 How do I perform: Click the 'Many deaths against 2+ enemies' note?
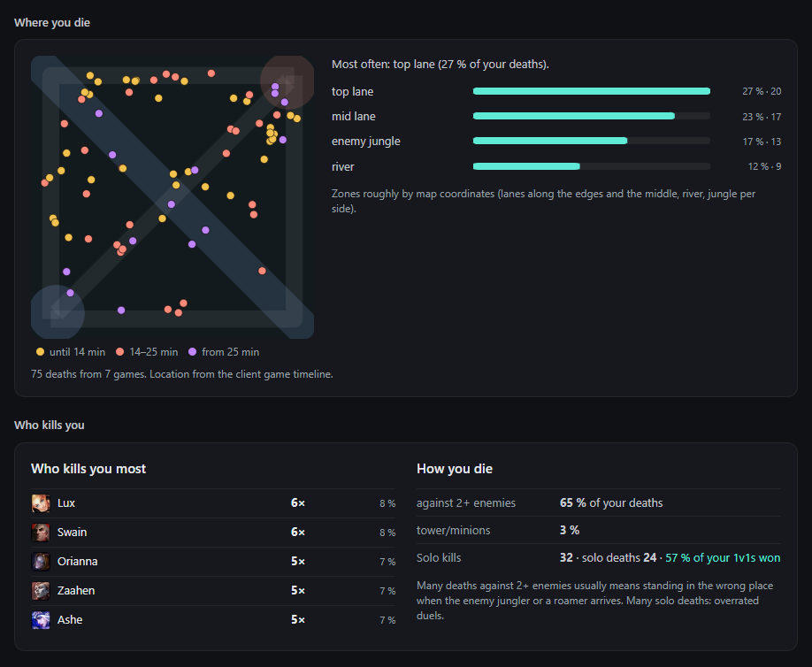pos(594,601)
